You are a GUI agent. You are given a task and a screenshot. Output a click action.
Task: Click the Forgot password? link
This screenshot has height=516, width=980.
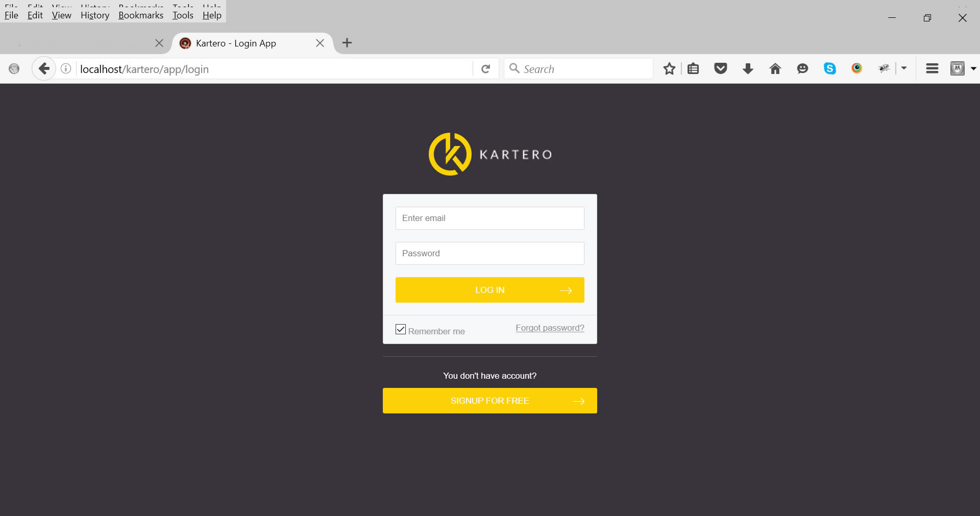tap(550, 328)
